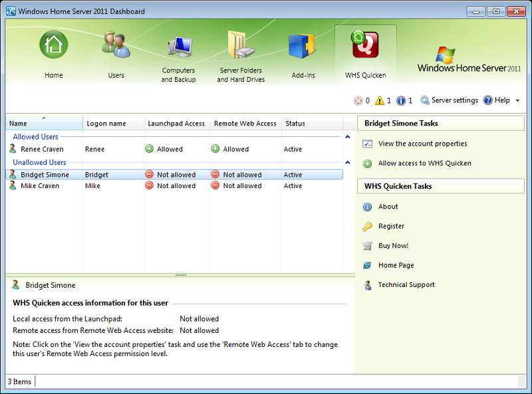The width and height of the screenshot is (532, 394).
Task: Click the Buy Now shopping cart icon
Action: click(368, 246)
